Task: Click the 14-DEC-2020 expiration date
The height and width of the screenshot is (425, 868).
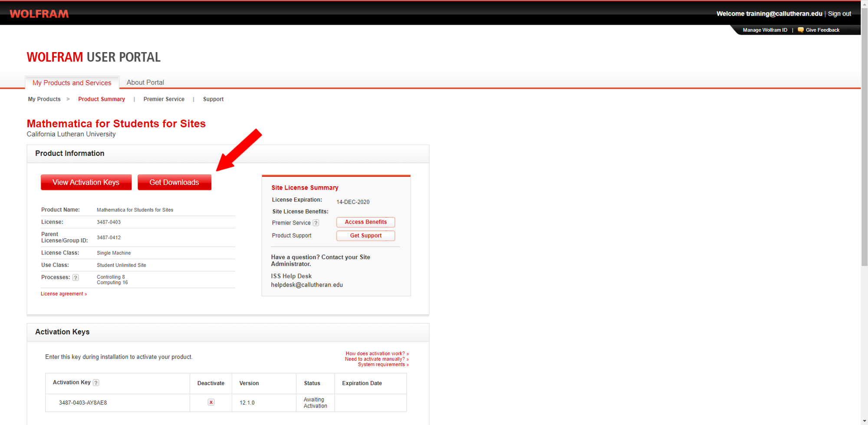Action: click(x=353, y=202)
